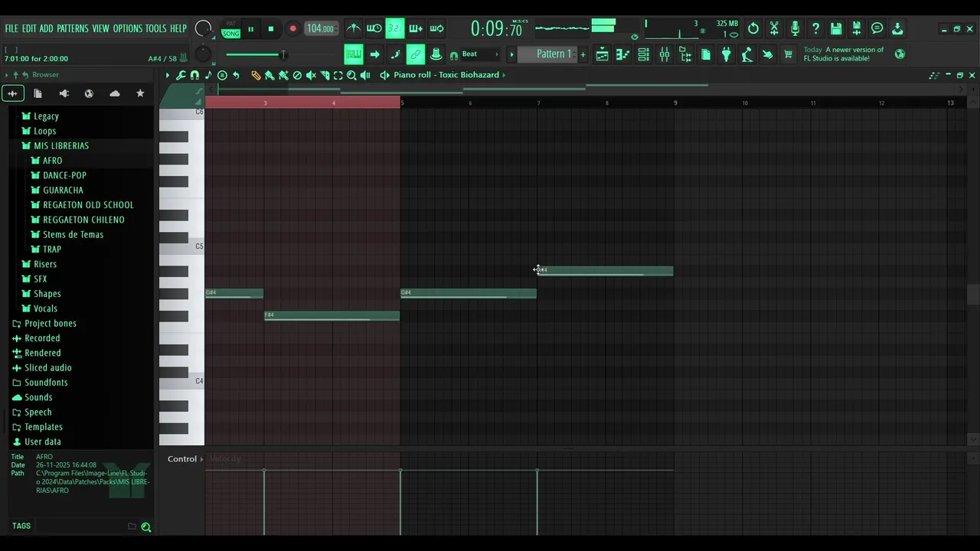Image resolution: width=980 pixels, height=551 pixels.
Task: Toggle blend recording overdub
Action: click(x=416, y=29)
